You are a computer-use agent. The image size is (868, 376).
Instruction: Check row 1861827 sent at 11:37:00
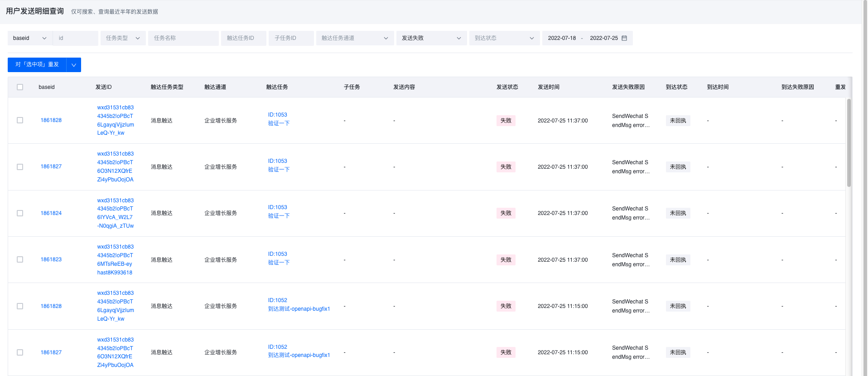tap(20, 167)
